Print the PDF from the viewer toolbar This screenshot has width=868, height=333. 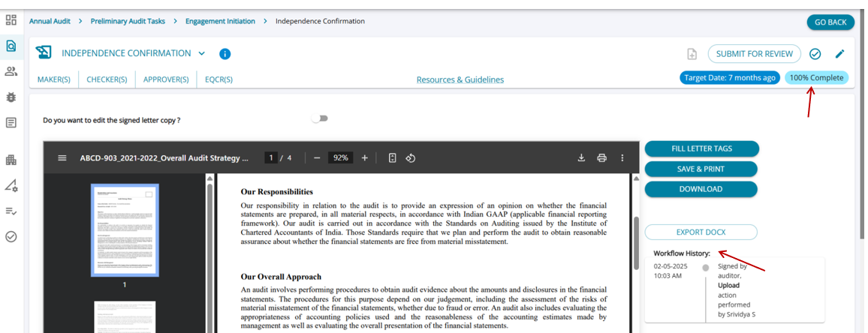(x=601, y=158)
